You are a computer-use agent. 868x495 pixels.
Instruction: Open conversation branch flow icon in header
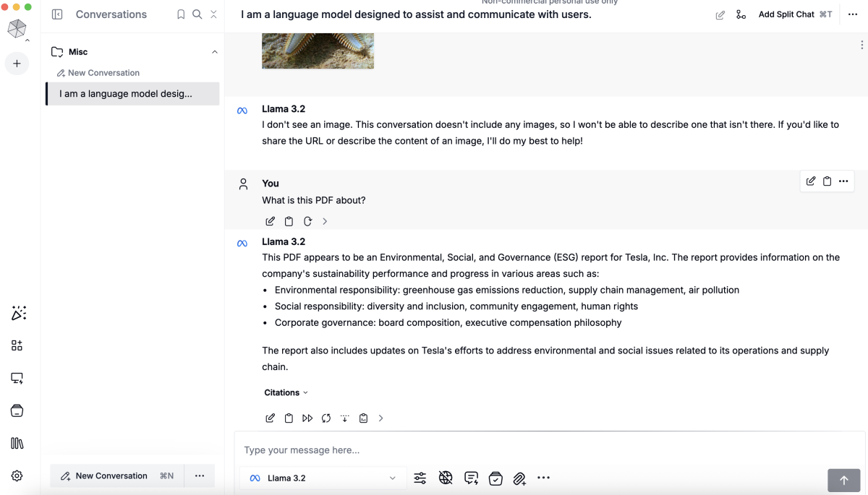click(741, 14)
